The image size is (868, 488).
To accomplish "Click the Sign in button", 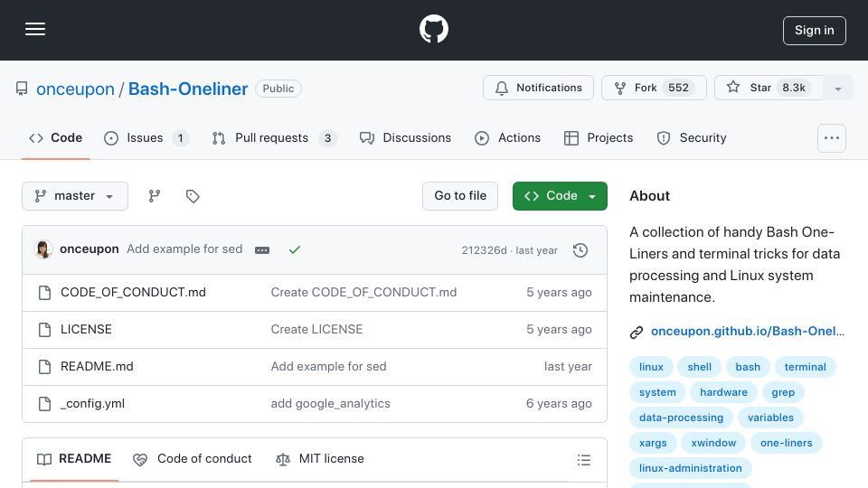I will coord(814,31).
